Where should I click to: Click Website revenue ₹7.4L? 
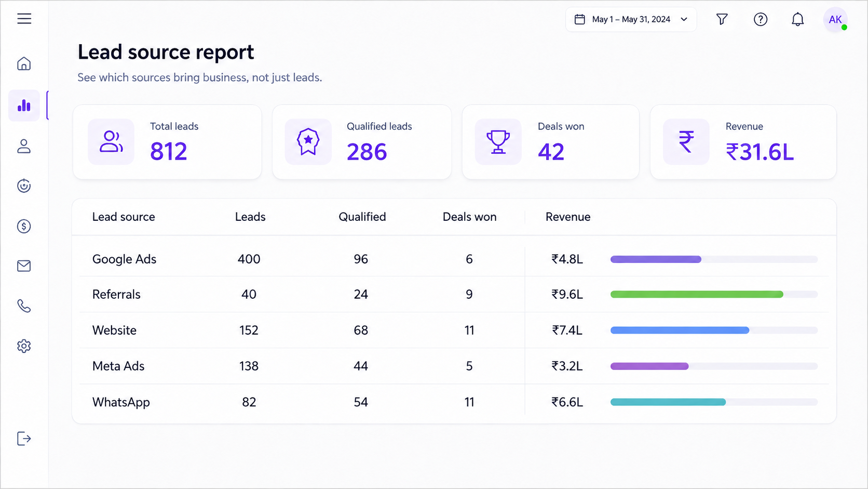[x=567, y=331]
